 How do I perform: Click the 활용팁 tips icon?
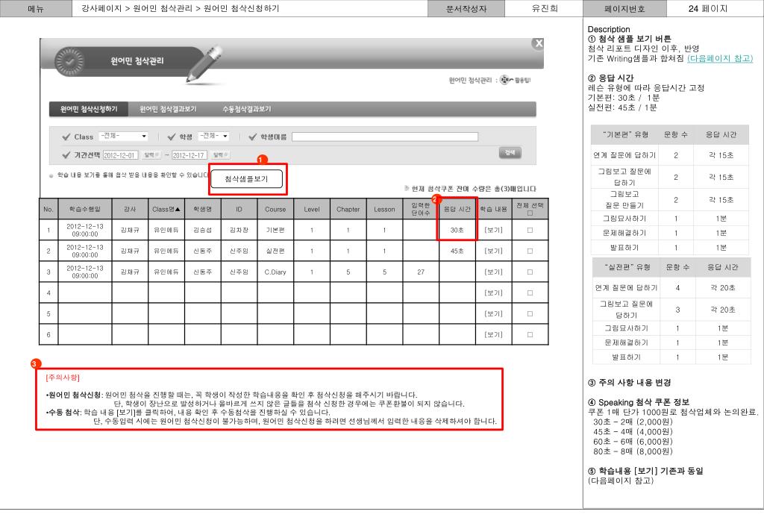516,80
